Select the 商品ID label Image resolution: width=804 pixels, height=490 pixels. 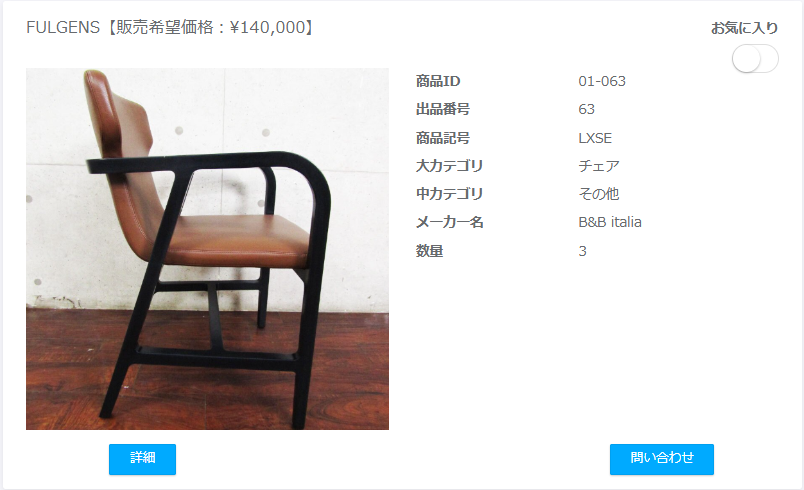click(438, 81)
